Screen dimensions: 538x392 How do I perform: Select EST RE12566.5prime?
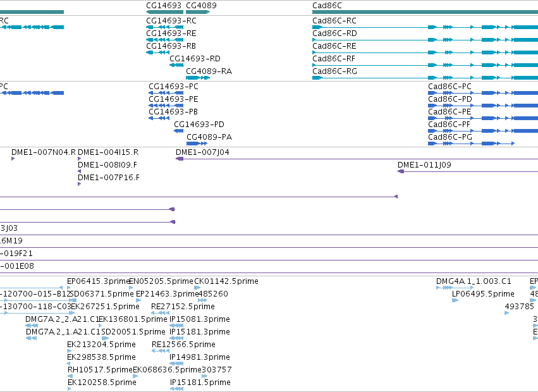tap(183, 345)
